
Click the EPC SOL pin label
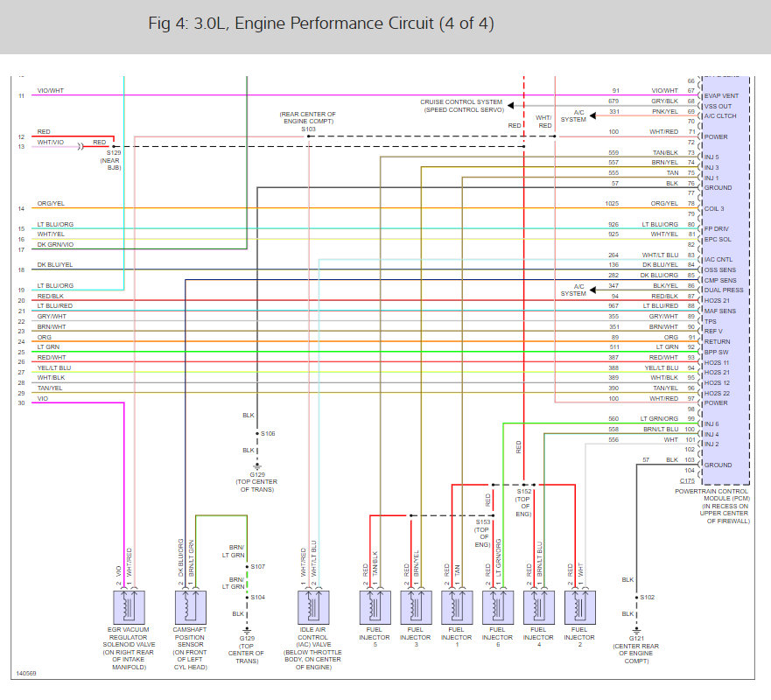pyautogui.click(x=718, y=240)
